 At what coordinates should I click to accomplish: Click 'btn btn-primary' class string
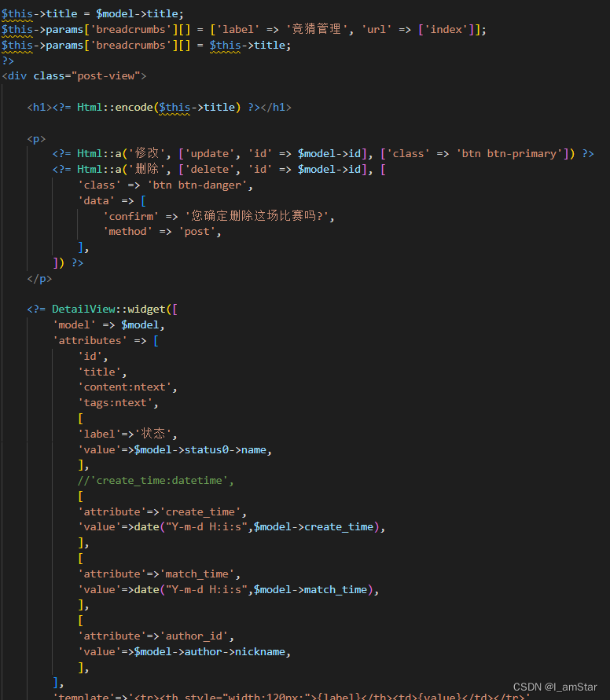coord(509,153)
